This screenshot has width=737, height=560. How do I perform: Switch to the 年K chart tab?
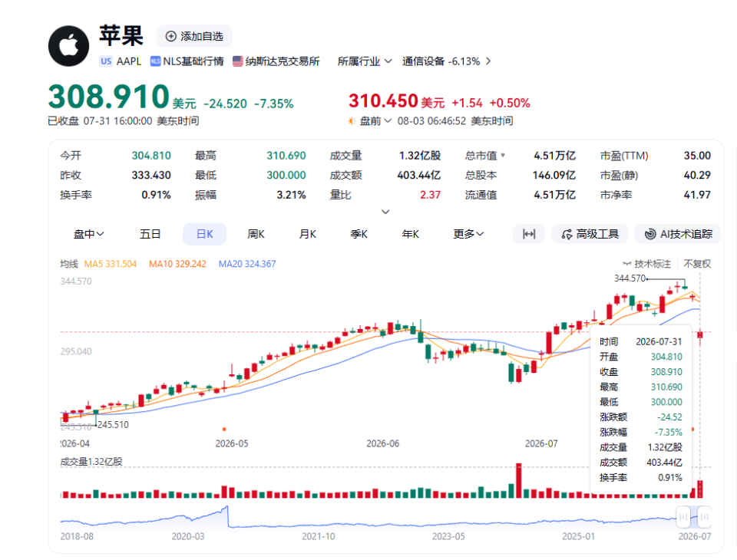pyautogui.click(x=410, y=234)
